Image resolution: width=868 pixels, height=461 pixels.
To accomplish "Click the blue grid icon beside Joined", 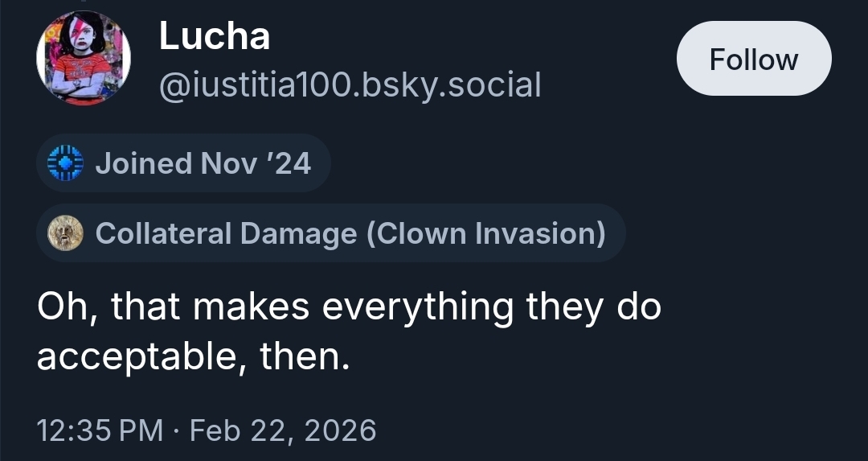I will (66, 163).
